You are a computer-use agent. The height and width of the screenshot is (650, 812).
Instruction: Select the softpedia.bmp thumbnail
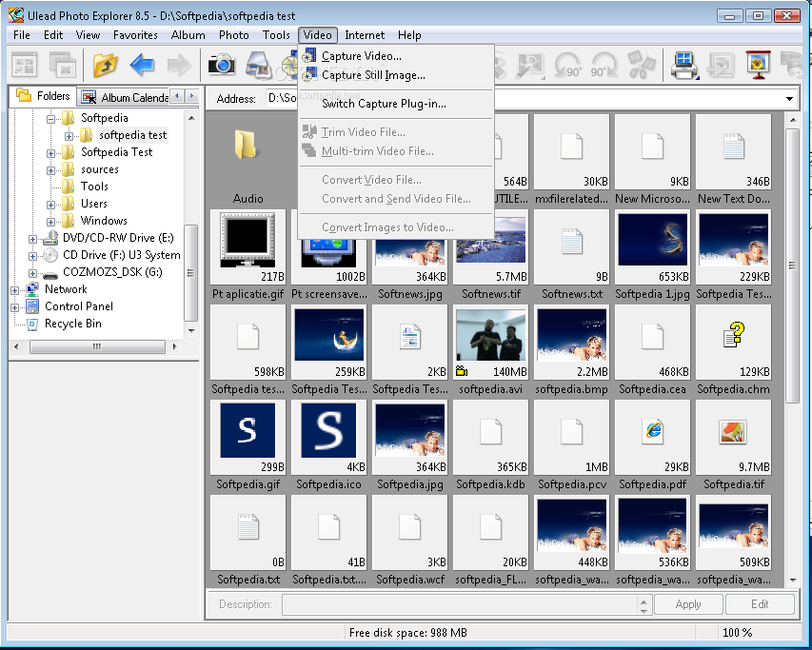(572, 342)
